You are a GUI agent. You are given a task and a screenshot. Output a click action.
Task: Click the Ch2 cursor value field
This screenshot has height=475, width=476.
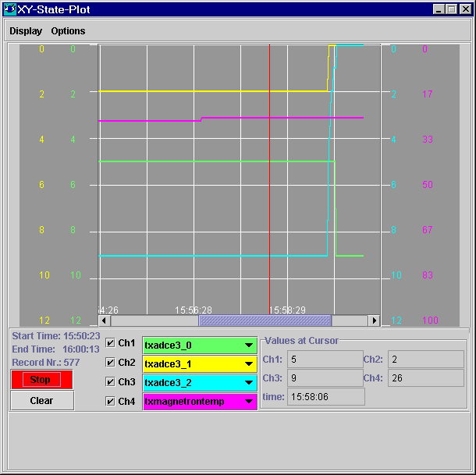426,360
